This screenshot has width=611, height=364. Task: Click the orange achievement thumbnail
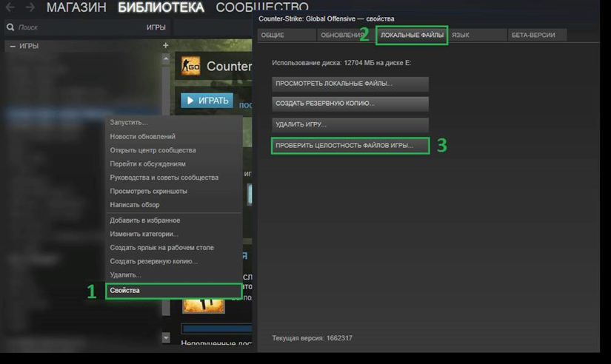click(204, 306)
